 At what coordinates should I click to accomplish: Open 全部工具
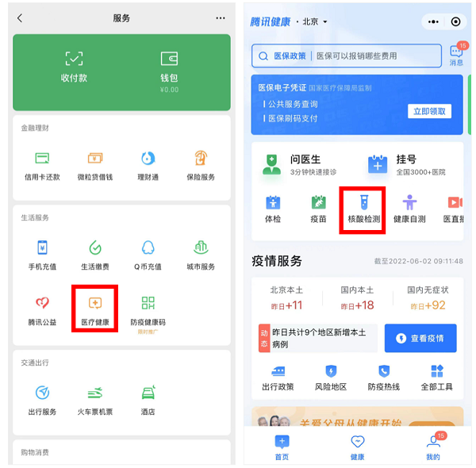point(437,378)
